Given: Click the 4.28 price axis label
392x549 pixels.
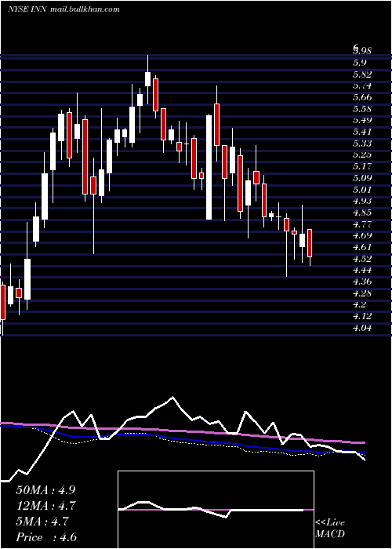Looking at the screenshot, I should pos(362,293).
